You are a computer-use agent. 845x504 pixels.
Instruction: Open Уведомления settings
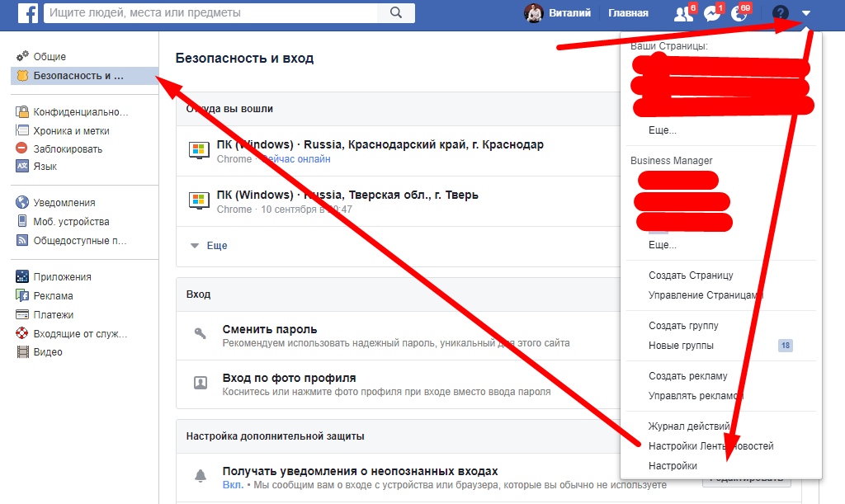pos(64,202)
